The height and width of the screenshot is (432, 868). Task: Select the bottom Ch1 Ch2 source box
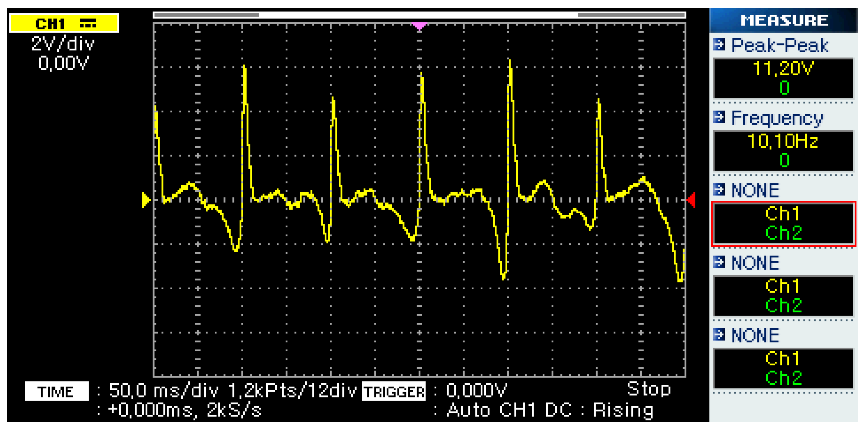(x=783, y=369)
